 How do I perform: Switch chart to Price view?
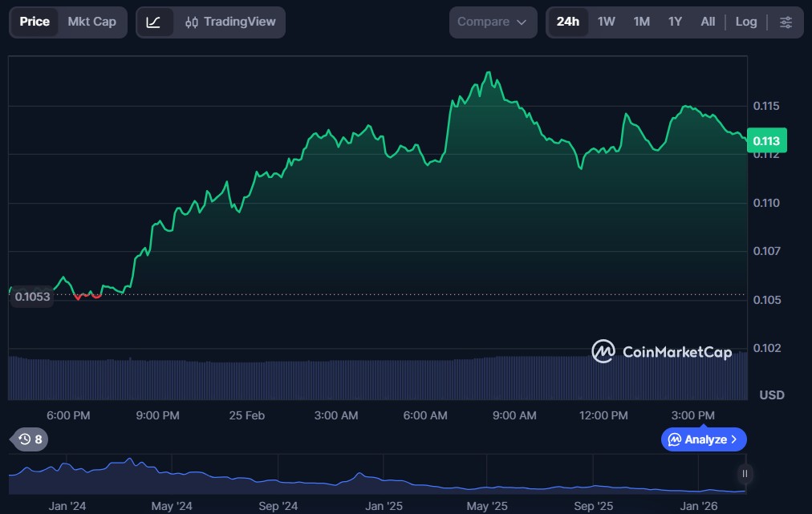coord(35,22)
